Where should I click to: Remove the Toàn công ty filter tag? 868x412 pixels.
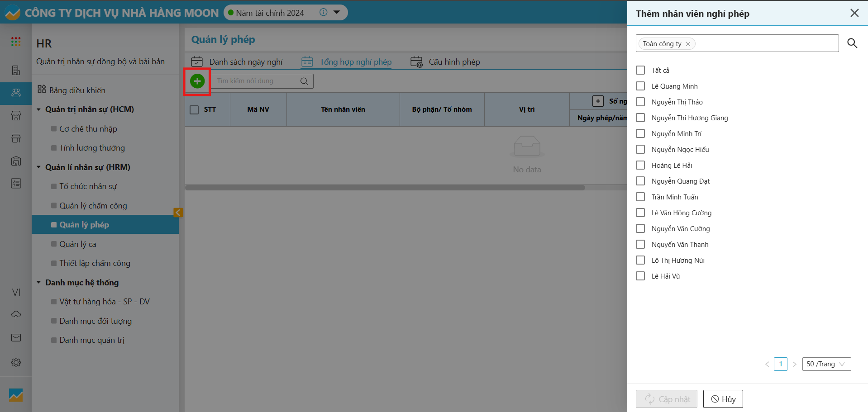pos(688,44)
